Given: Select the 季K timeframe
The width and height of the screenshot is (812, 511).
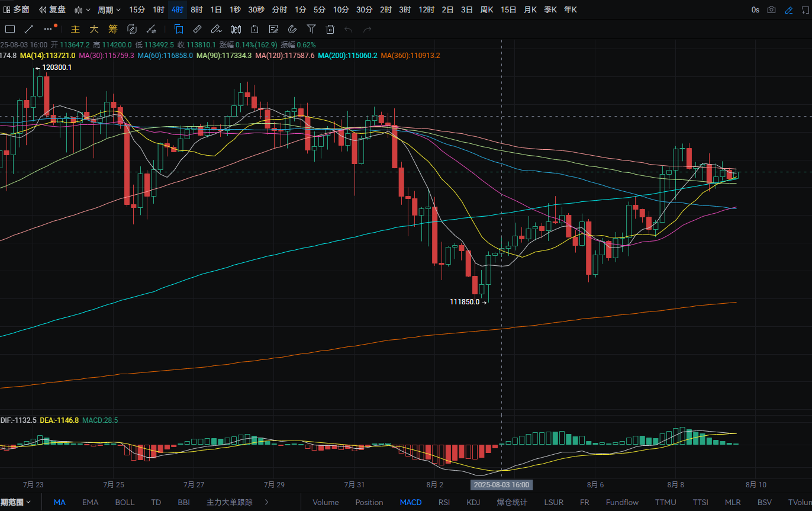Looking at the screenshot, I should [550, 9].
